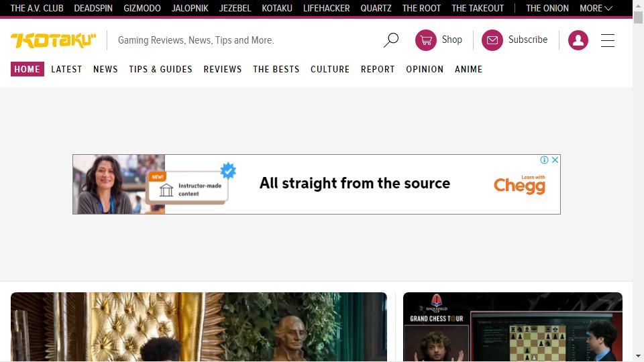Go to the ANIME section
Image resolution: width=644 pixels, height=362 pixels.
coord(469,69)
